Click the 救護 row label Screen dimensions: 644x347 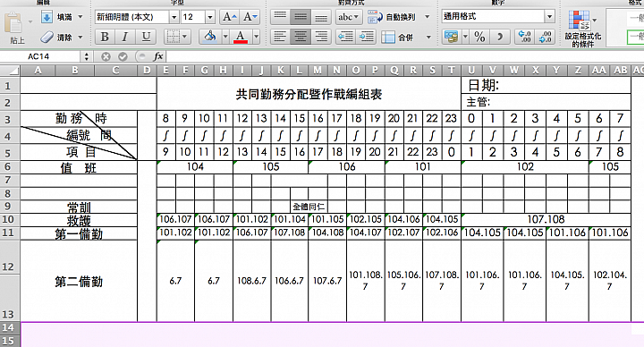point(79,220)
